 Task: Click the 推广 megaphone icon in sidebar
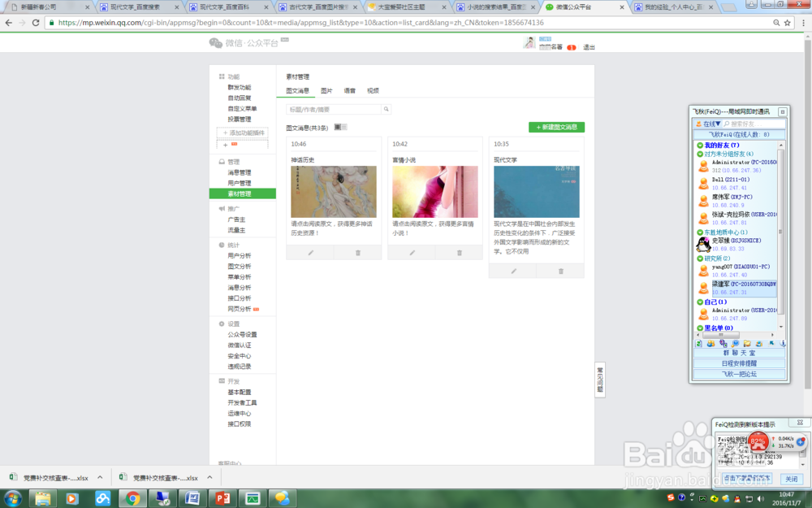click(221, 210)
